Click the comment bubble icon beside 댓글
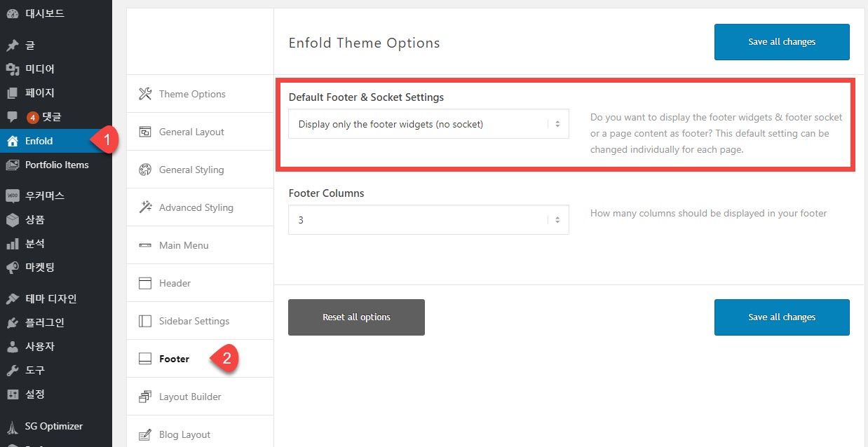 coord(12,117)
